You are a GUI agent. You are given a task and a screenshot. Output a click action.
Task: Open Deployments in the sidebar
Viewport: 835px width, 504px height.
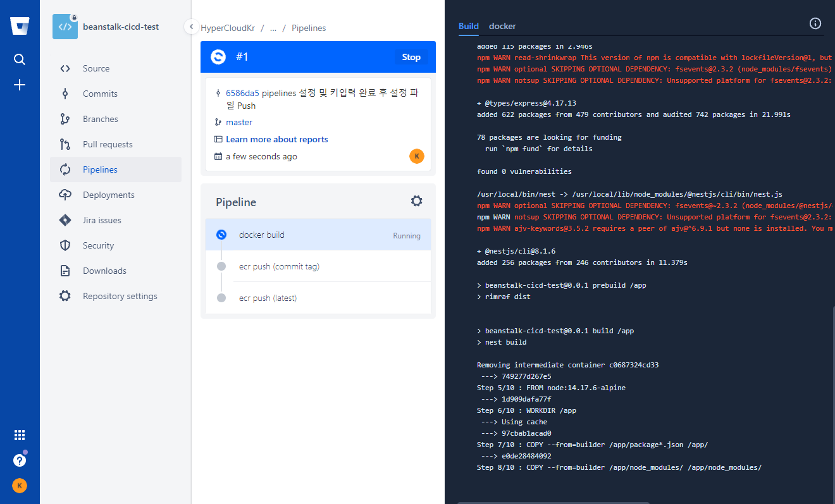tap(116, 195)
